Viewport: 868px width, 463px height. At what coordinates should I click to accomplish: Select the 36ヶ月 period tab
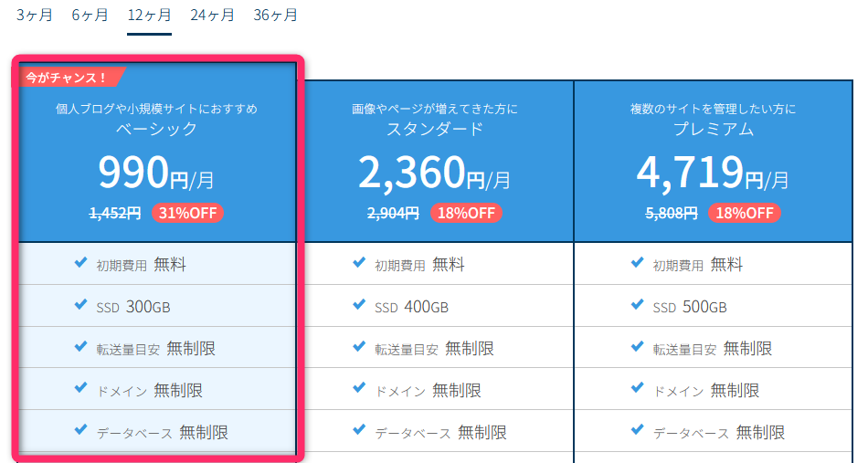275,16
